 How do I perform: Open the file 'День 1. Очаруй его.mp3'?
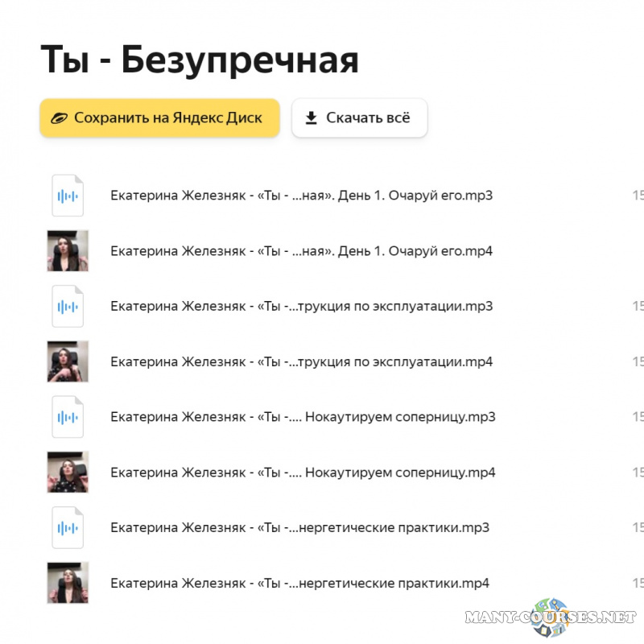pos(302,195)
